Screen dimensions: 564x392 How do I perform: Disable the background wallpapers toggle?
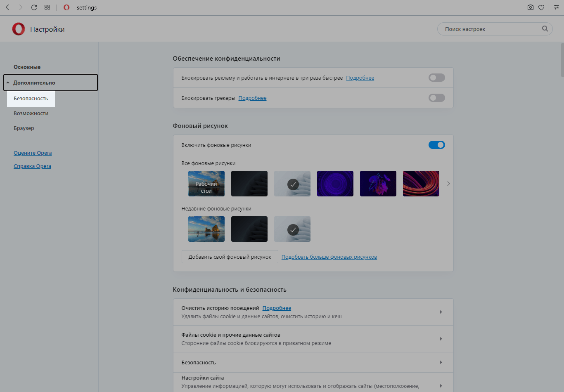coord(436,145)
